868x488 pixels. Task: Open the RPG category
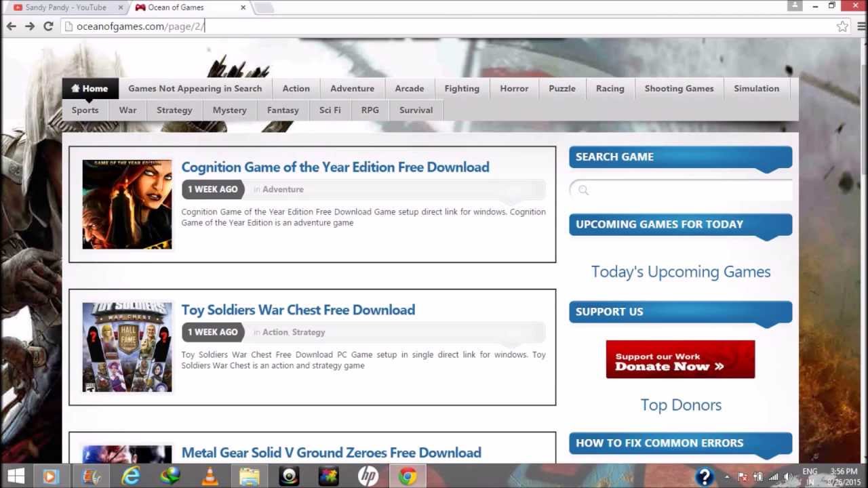pos(370,110)
